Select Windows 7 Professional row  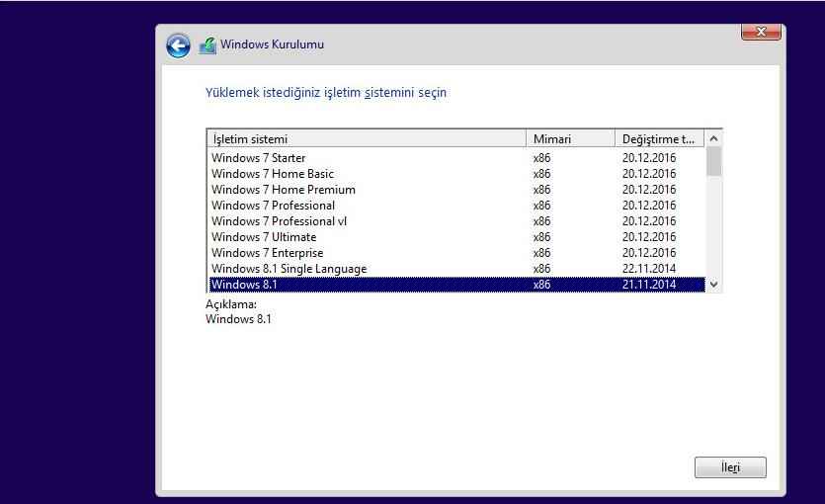273,206
